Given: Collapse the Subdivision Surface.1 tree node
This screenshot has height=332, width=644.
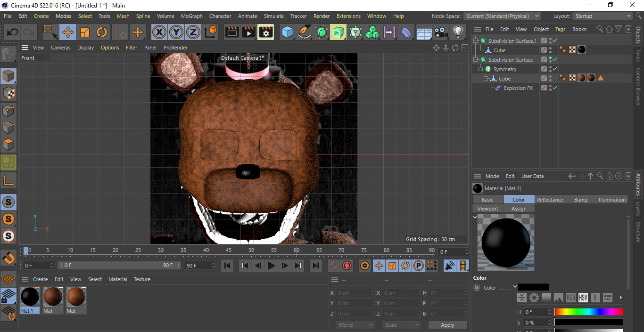Looking at the screenshot, I should click(x=476, y=41).
